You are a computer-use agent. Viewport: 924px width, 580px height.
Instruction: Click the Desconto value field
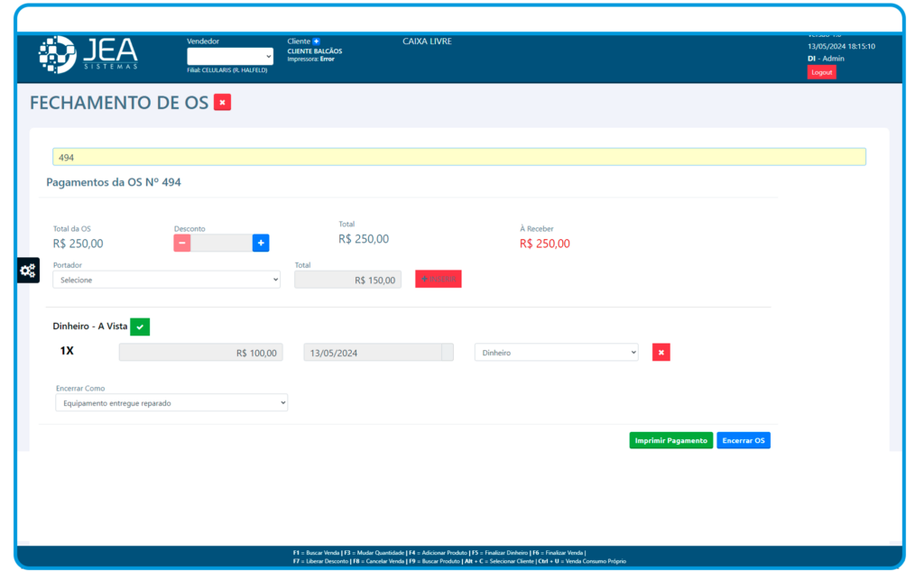pos(221,243)
